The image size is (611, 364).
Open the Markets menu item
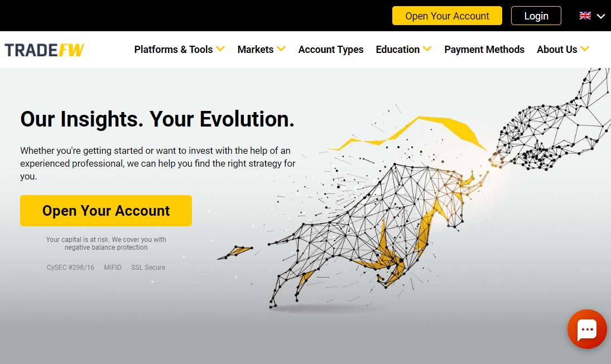click(x=255, y=50)
